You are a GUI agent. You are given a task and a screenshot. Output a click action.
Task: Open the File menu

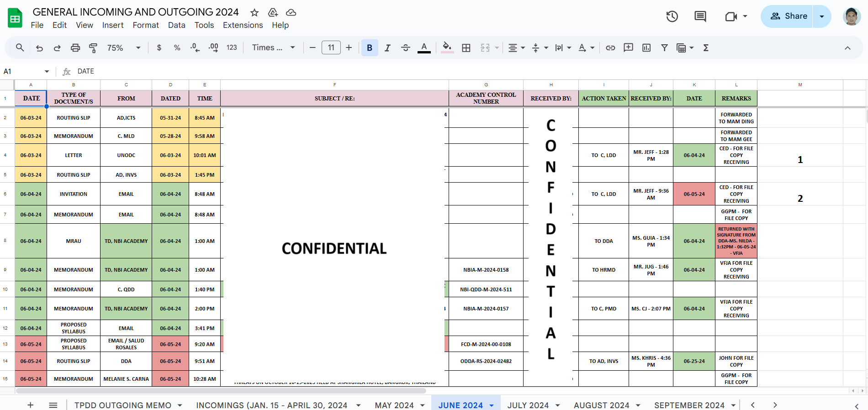(37, 25)
